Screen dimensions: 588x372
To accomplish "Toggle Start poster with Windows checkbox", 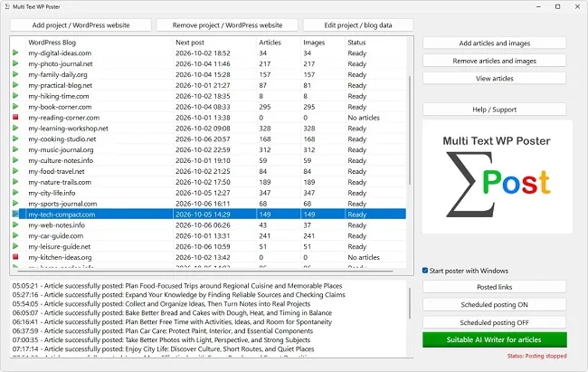I will pyautogui.click(x=425, y=271).
